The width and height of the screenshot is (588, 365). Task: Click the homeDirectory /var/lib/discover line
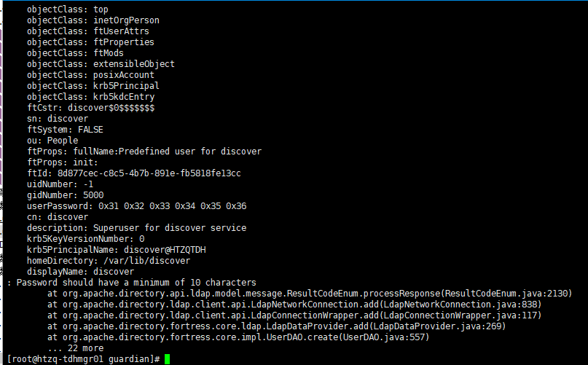point(109,261)
